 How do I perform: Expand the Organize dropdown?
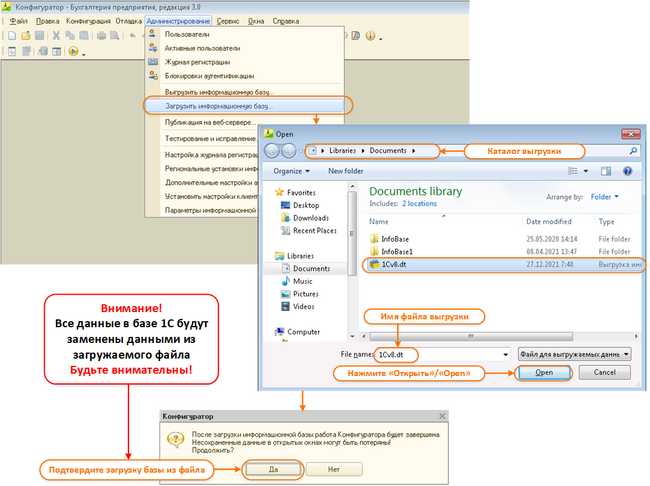291,171
